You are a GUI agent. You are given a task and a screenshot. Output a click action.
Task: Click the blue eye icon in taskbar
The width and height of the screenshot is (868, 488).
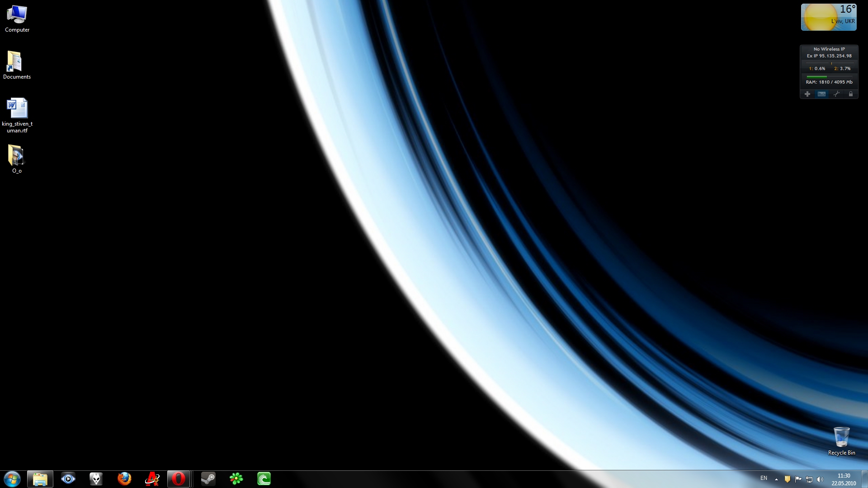[x=68, y=479]
